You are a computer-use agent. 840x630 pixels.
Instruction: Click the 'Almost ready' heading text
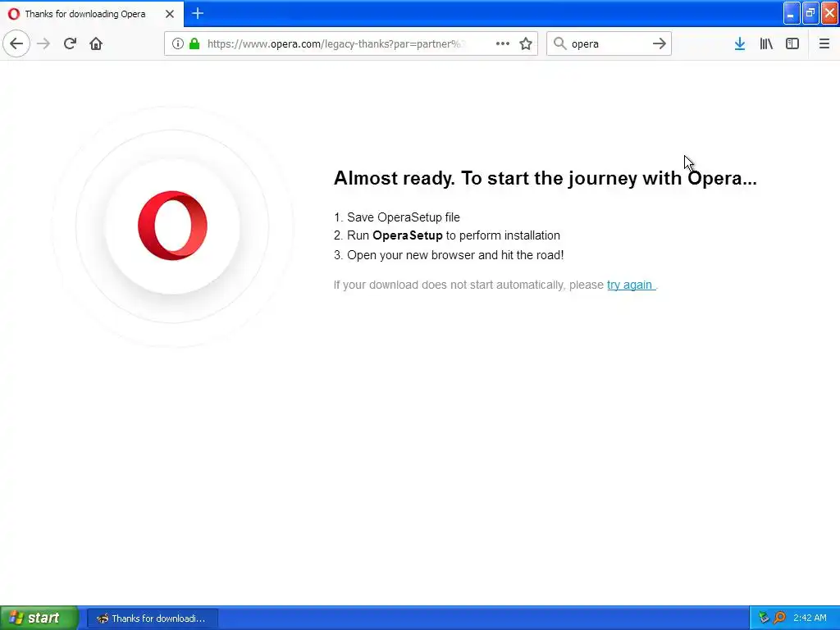545,178
